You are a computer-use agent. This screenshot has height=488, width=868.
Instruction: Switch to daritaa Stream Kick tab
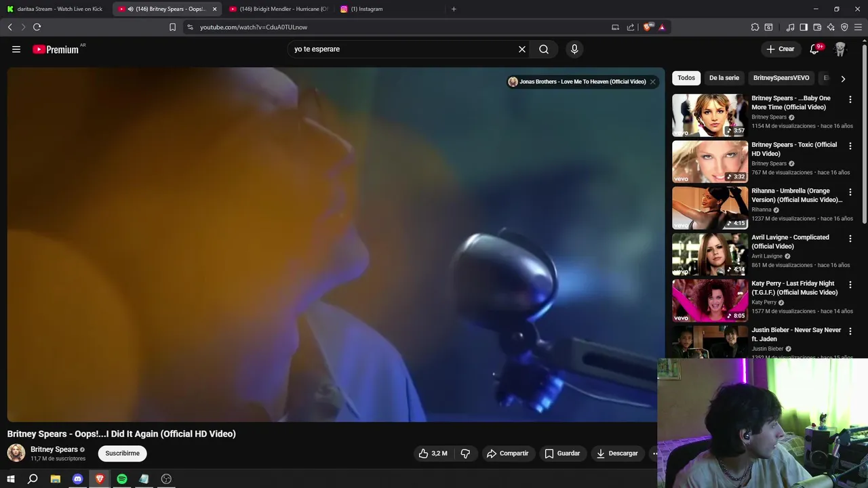click(56, 9)
